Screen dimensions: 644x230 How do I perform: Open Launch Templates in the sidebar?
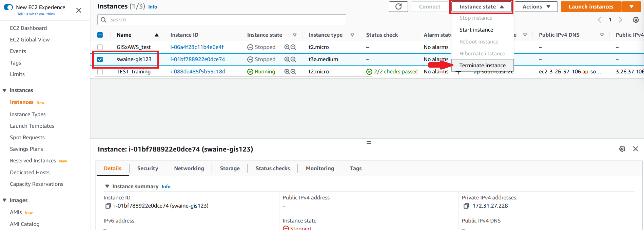tap(32, 126)
